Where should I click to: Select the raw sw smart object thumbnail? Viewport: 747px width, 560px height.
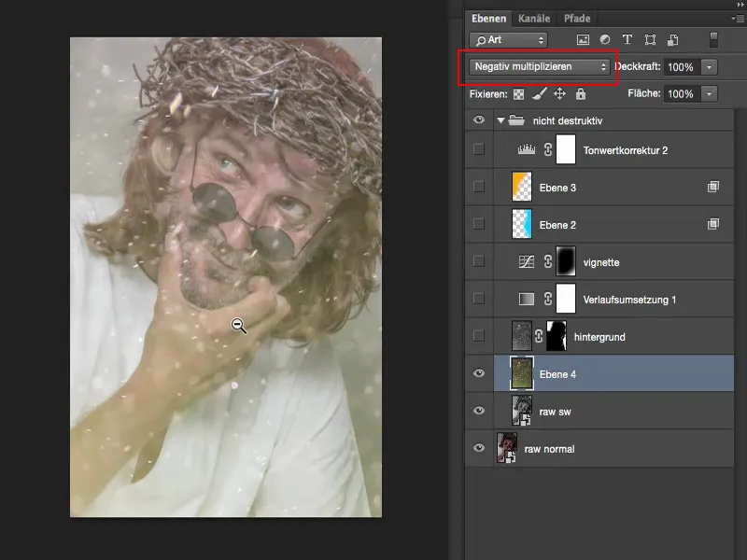tap(522, 411)
